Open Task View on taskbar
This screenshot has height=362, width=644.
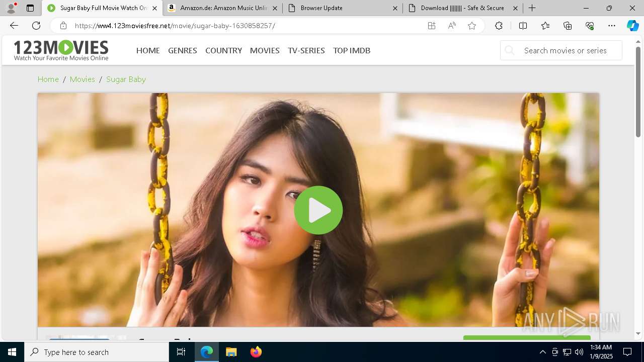pyautogui.click(x=181, y=352)
